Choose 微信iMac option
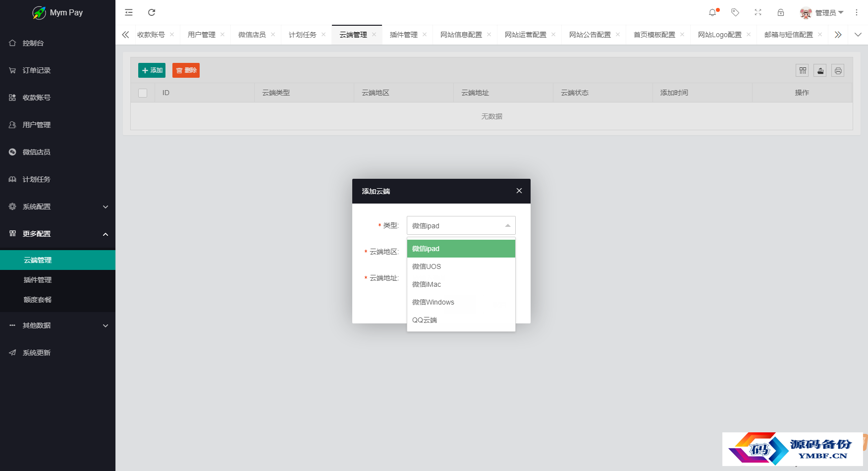 pos(461,284)
